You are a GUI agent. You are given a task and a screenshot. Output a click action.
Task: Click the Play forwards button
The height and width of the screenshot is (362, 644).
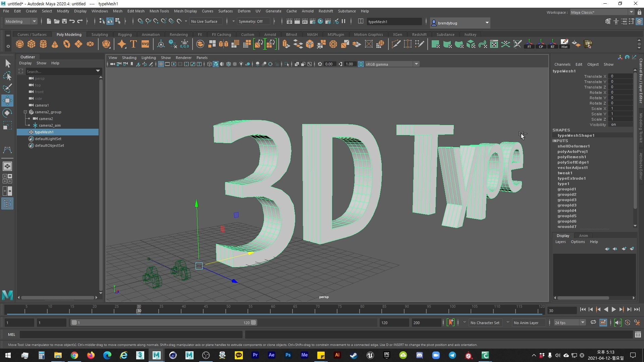click(x=613, y=310)
